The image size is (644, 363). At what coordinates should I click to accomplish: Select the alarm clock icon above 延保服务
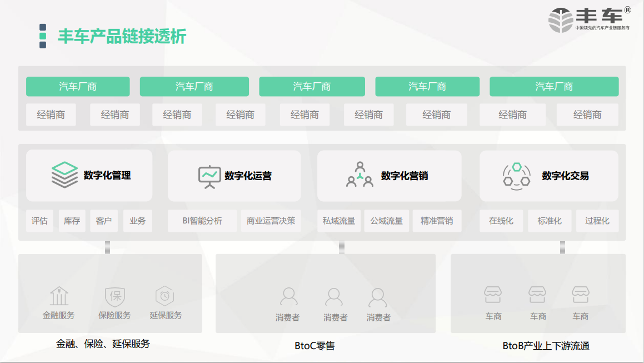(x=165, y=296)
